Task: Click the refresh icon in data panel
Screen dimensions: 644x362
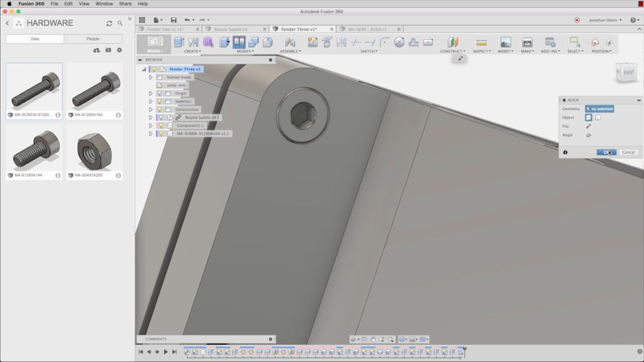Action: [109, 23]
